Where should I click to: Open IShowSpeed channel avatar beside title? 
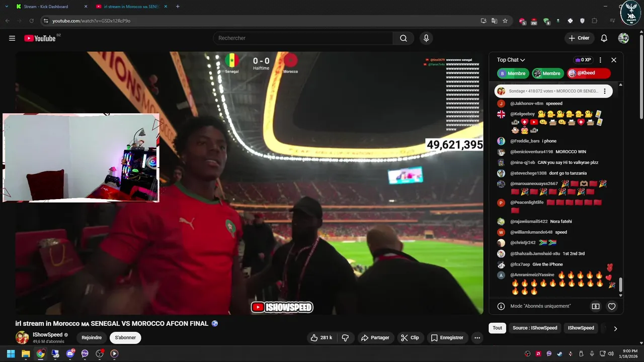(22, 338)
